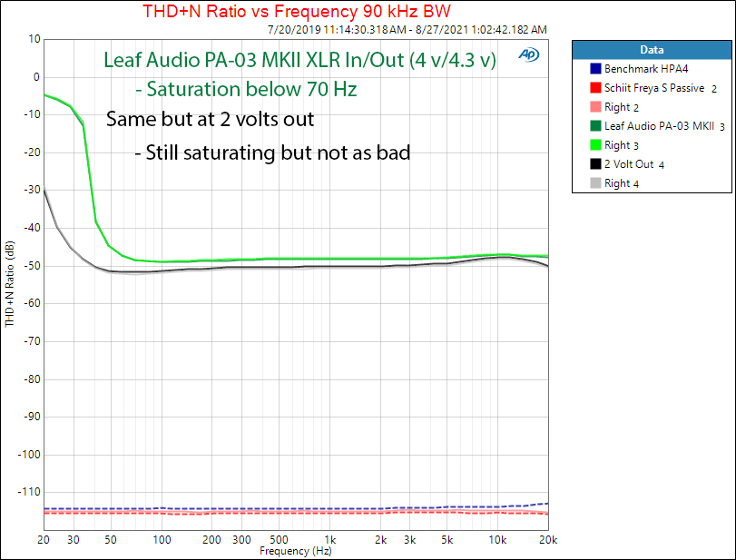Click the measurement timestamp range below the title
This screenshot has width=736, height=560.
pyautogui.click(x=407, y=30)
